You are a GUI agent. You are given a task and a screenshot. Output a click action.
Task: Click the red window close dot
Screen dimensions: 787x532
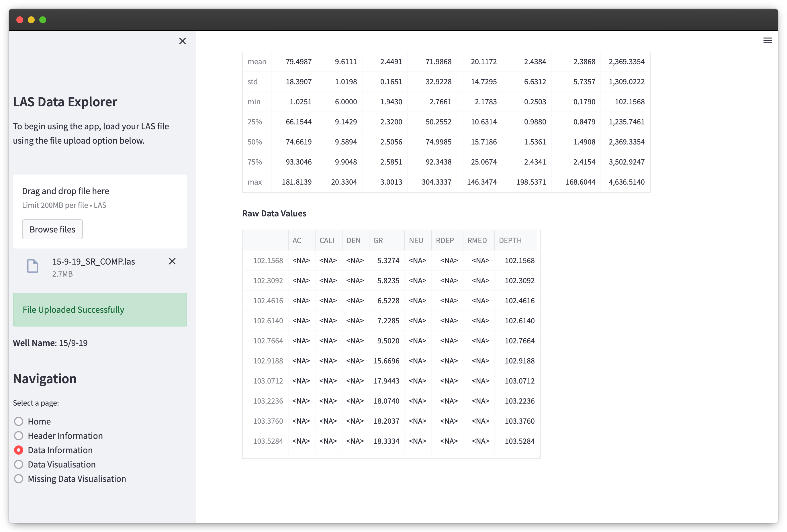point(20,20)
